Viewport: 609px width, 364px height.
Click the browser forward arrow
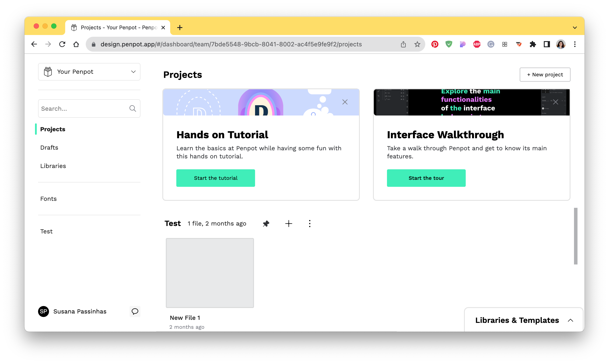click(x=48, y=44)
